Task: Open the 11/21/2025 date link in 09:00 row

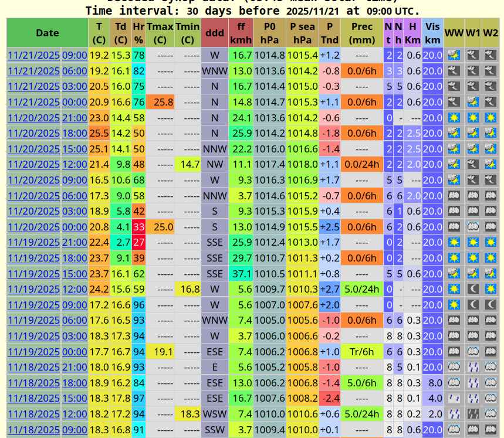Action: 33,55
